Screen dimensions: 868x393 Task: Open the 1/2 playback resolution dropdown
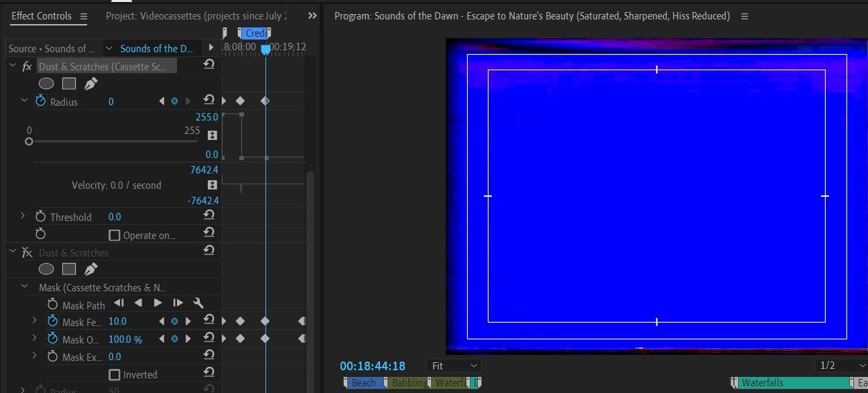point(841,366)
